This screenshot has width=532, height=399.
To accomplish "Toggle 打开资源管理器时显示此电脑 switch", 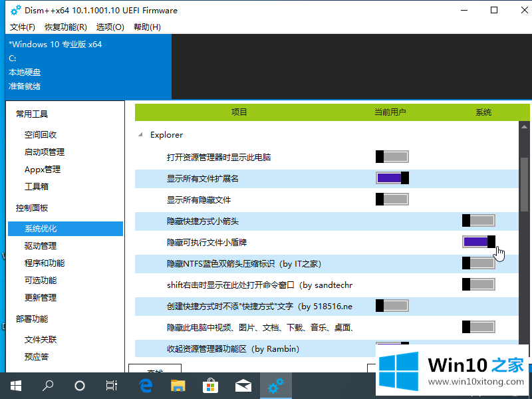I will 392,157.
